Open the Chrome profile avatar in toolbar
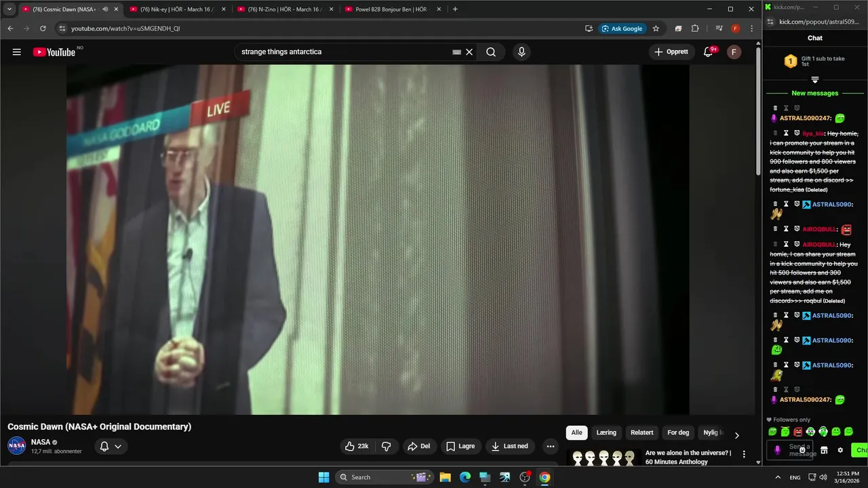This screenshot has height=488, width=868. [735, 28]
